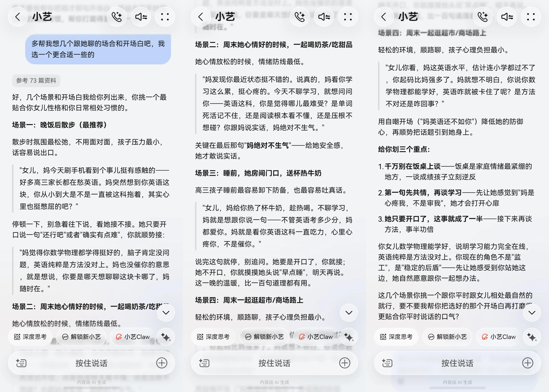Tap 按住说话 in middle screen
The width and height of the screenshot is (549, 392).
click(x=274, y=363)
